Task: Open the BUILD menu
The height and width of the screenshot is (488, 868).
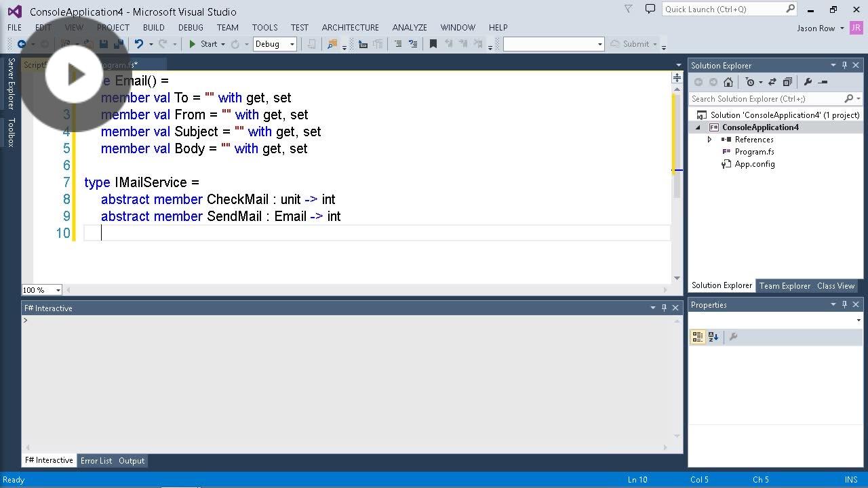Action: pyautogui.click(x=153, y=27)
